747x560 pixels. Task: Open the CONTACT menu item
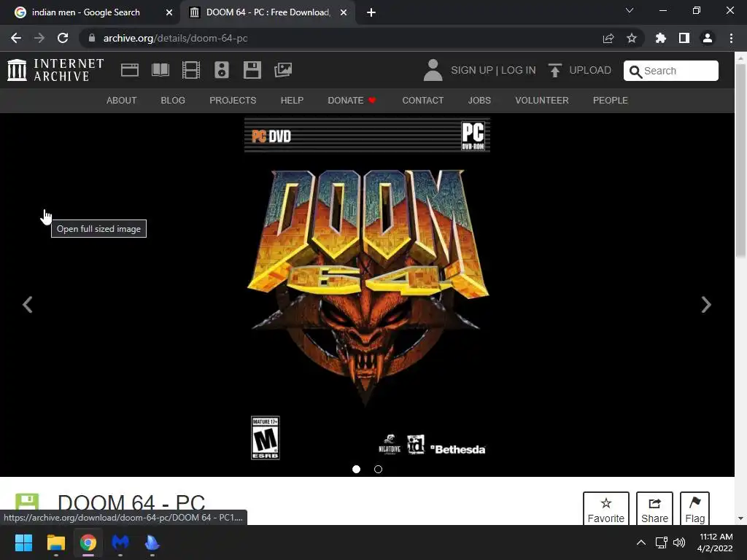(x=423, y=101)
